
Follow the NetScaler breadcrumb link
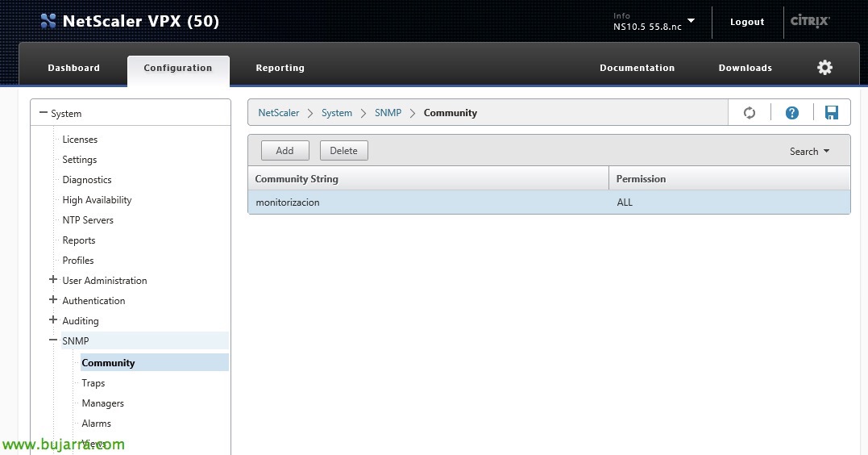pos(278,112)
